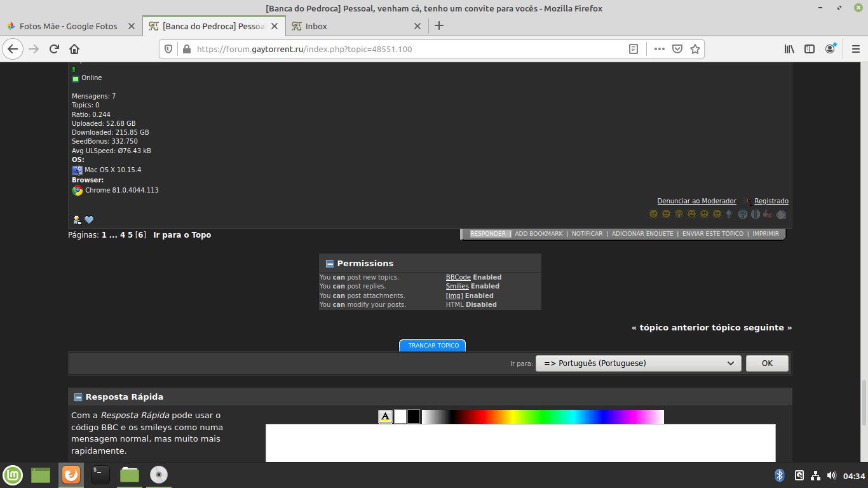
Task: Select the exclamation mark reaction icon
Action: (755, 214)
